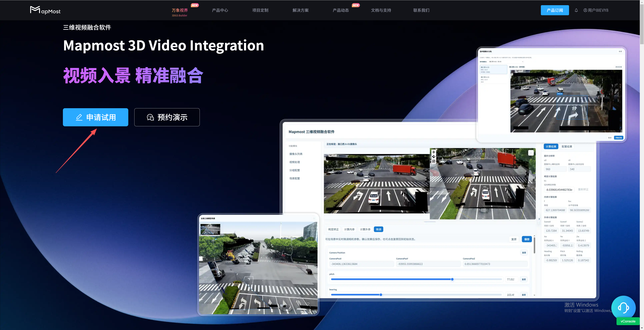Select the 路口西 A-01 camera card
The height and width of the screenshot is (330, 644).
pyautogui.click(x=493, y=79)
